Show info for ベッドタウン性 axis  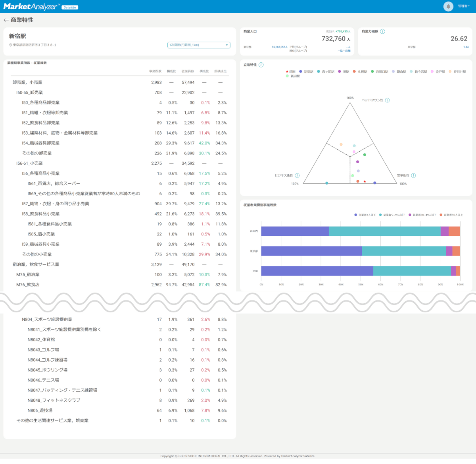[x=387, y=100]
